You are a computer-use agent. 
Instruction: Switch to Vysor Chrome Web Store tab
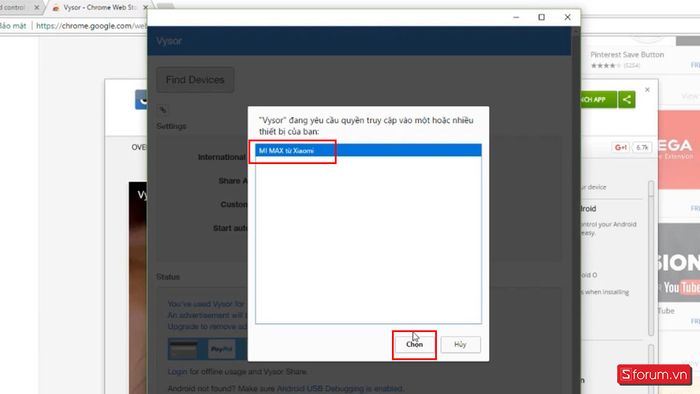pyautogui.click(x=99, y=8)
